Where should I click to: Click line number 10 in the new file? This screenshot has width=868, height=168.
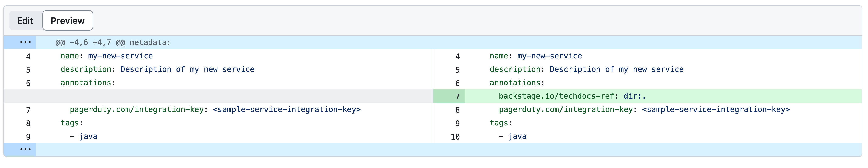455,137
